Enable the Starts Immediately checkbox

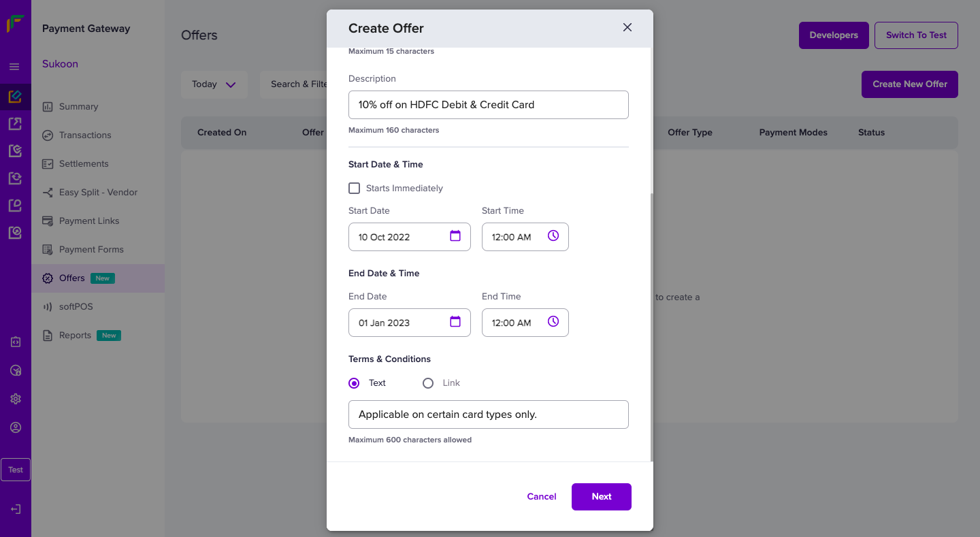(354, 188)
